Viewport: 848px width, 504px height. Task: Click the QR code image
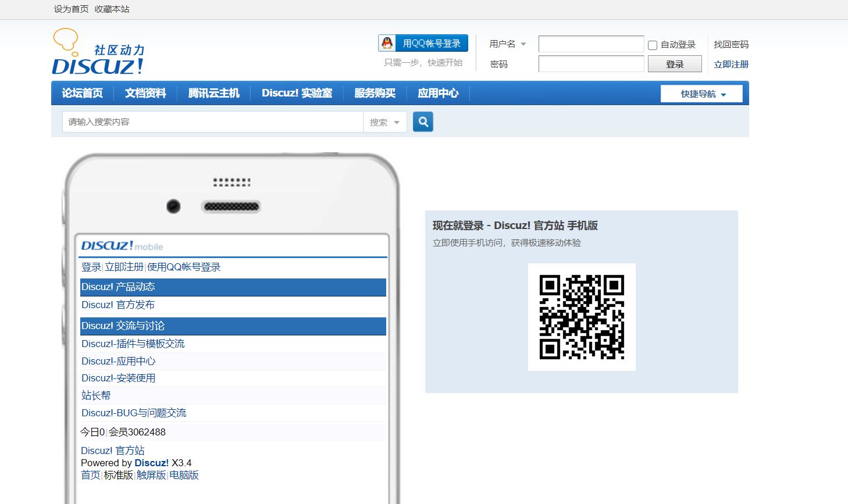click(582, 317)
